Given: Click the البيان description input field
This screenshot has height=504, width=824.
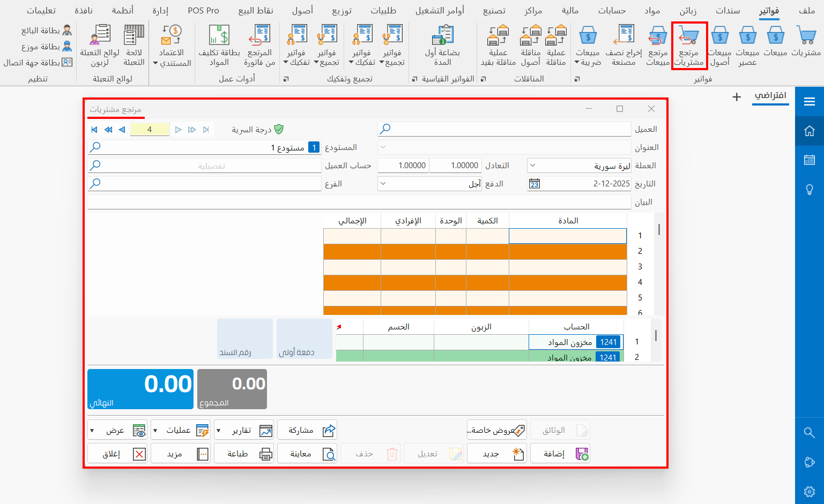Looking at the screenshot, I should click(359, 202).
